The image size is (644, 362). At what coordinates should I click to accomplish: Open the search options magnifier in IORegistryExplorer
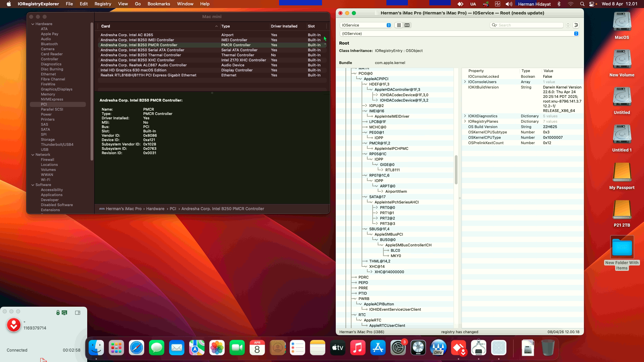coord(494,25)
